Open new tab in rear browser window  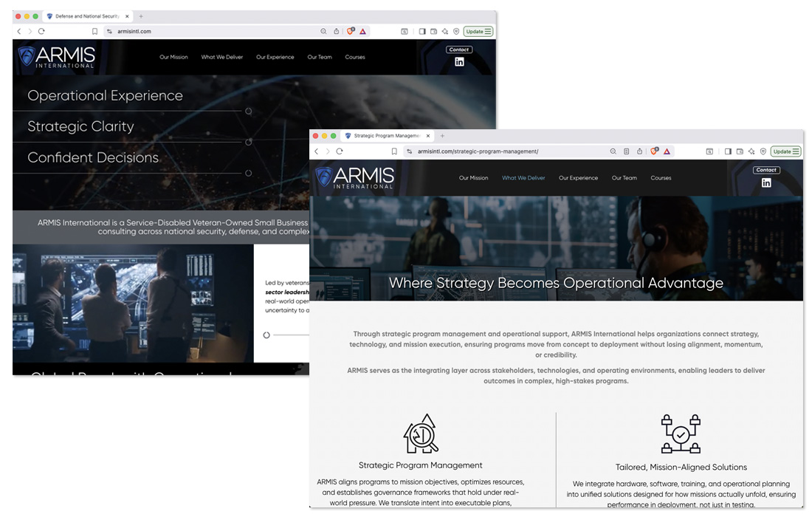141,16
